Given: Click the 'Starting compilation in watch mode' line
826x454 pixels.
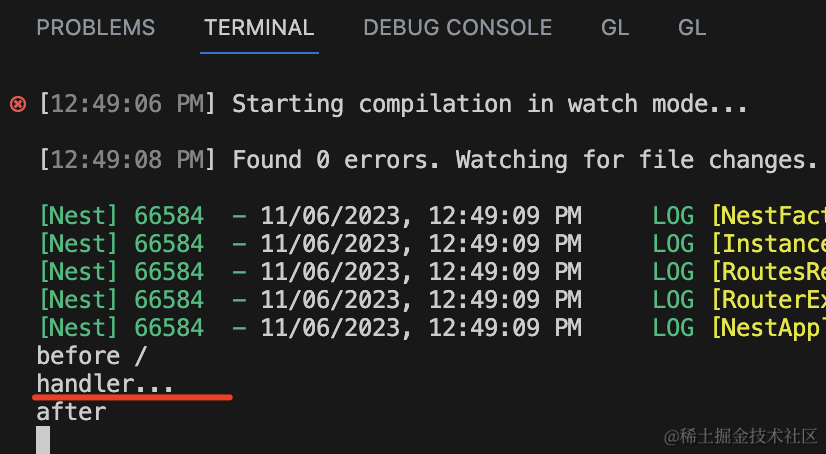Looking at the screenshot, I should coord(490,104).
